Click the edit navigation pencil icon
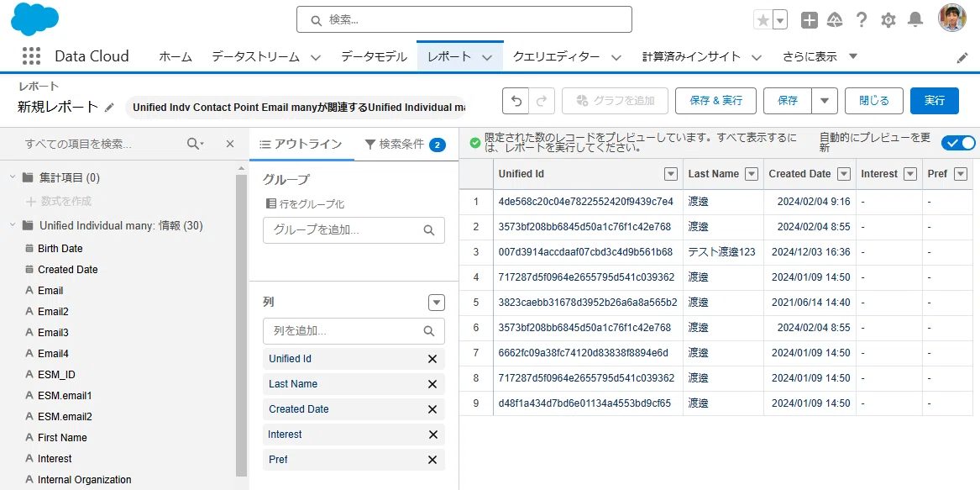The width and height of the screenshot is (980, 490). tap(962, 58)
